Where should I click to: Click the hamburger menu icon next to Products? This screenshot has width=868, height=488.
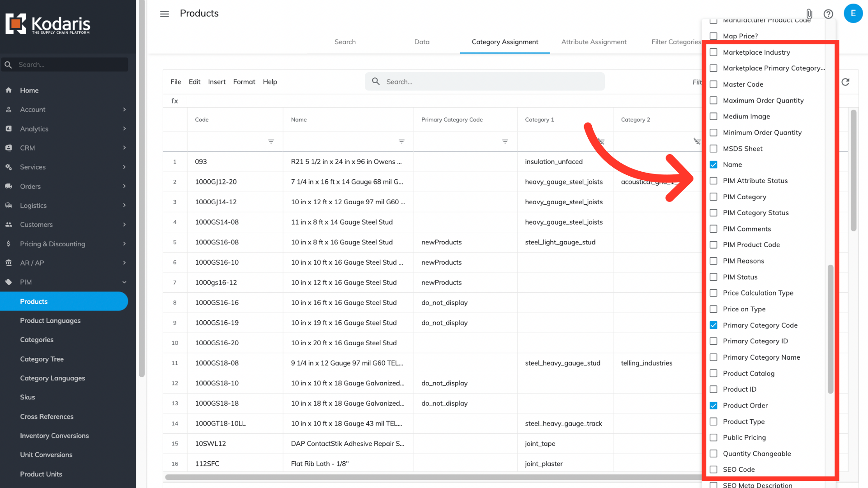click(165, 14)
